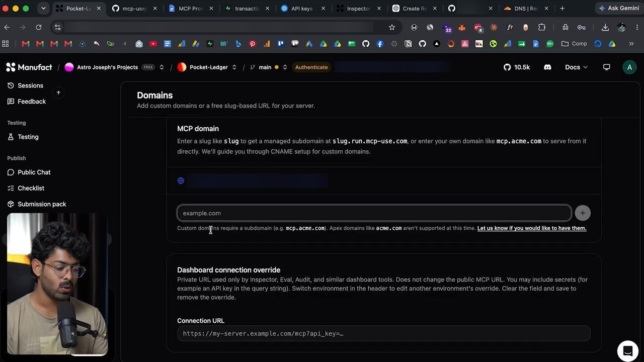Click the globe icon beside existing domain

(x=181, y=180)
